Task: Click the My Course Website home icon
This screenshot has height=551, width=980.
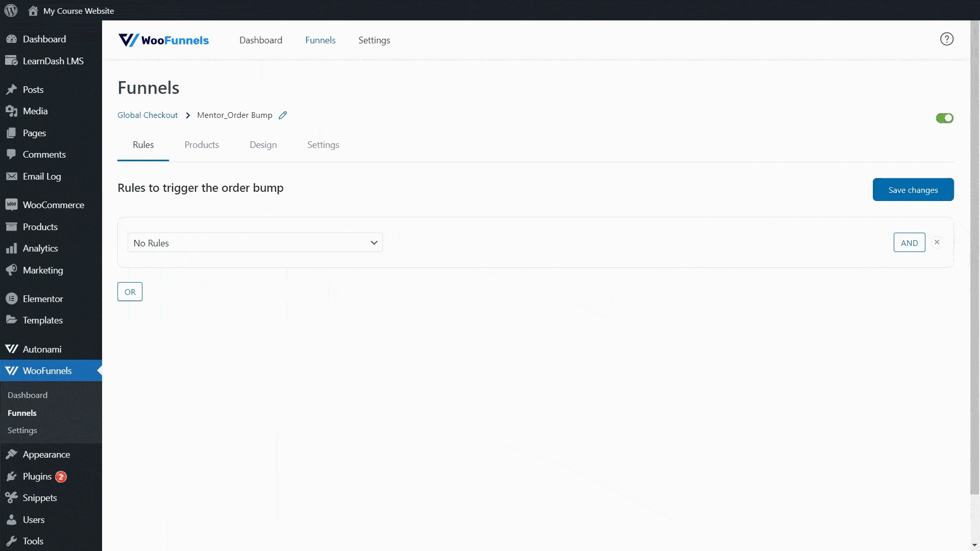Action: click(33, 10)
